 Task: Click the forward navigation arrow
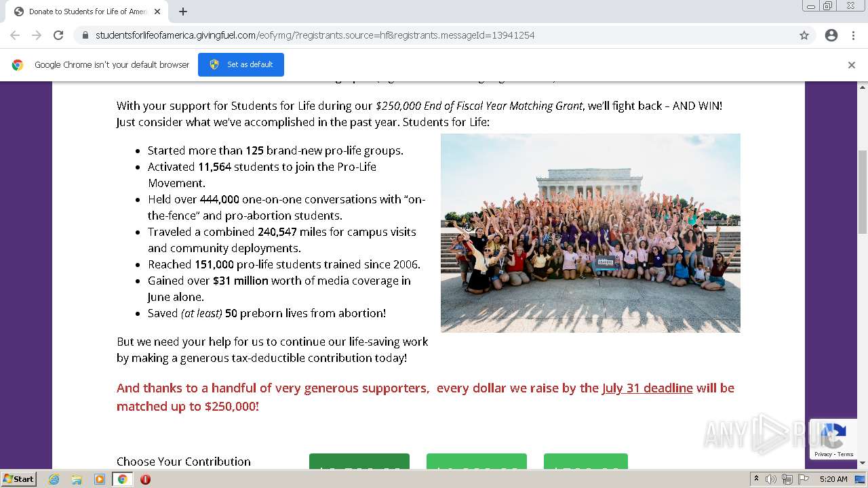(37, 35)
